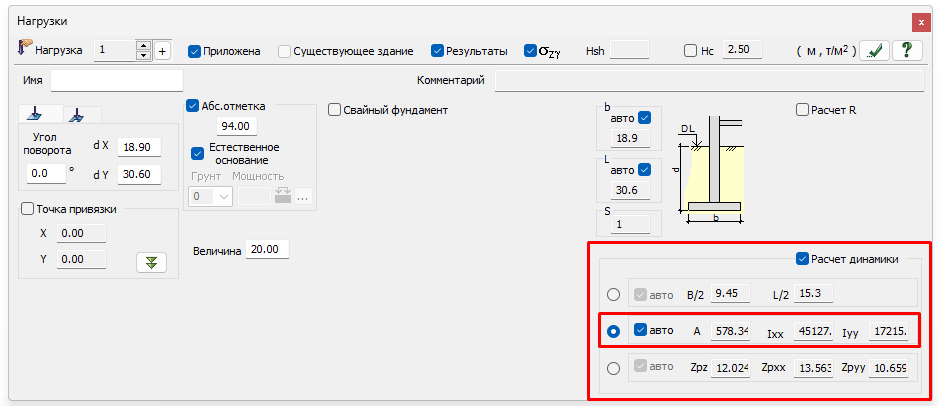
Task: Click the green double down arrow button
Action: coord(150,262)
